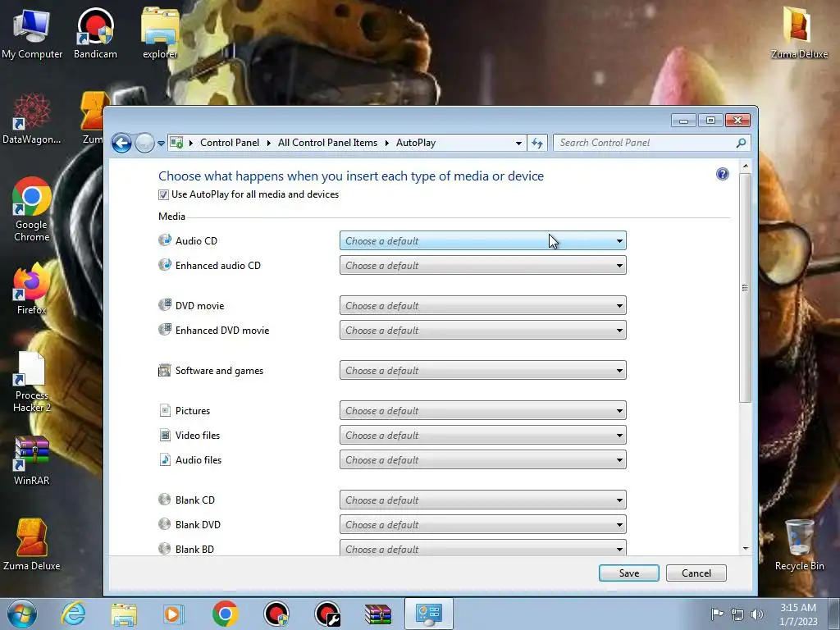Click the refresh button beside address bar
The image size is (840, 630).
[x=537, y=143]
